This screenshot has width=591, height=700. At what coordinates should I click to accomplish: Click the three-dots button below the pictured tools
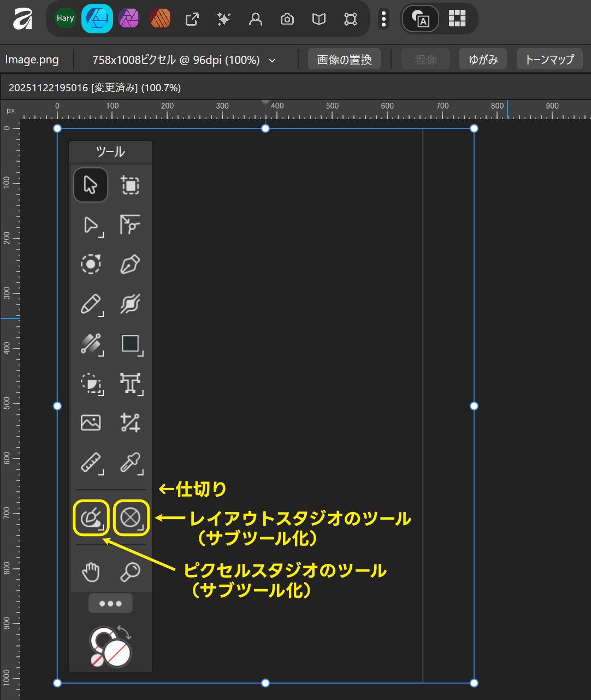coord(110,603)
